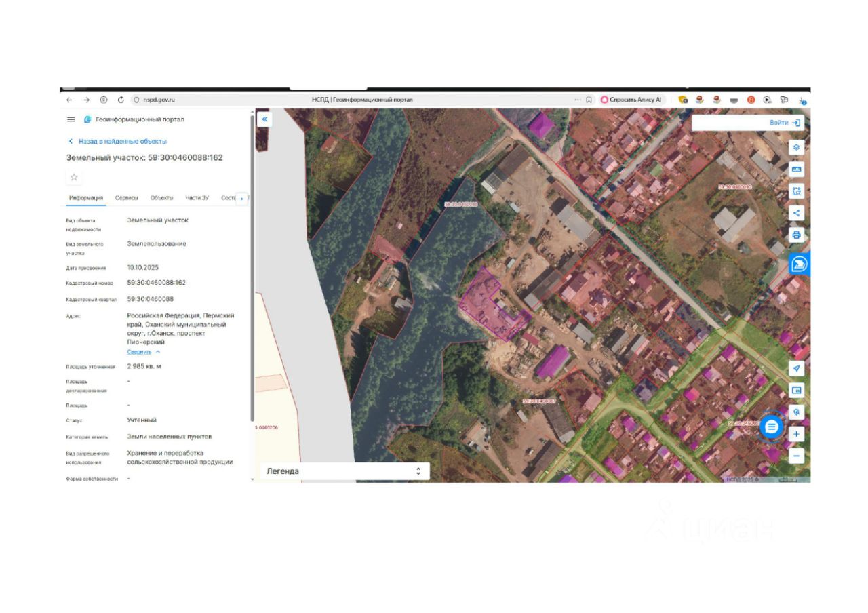Click cadastral quarter value 59:30:0460088
Screen dimensions: 868x613
pyautogui.click(x=150, y=299)
